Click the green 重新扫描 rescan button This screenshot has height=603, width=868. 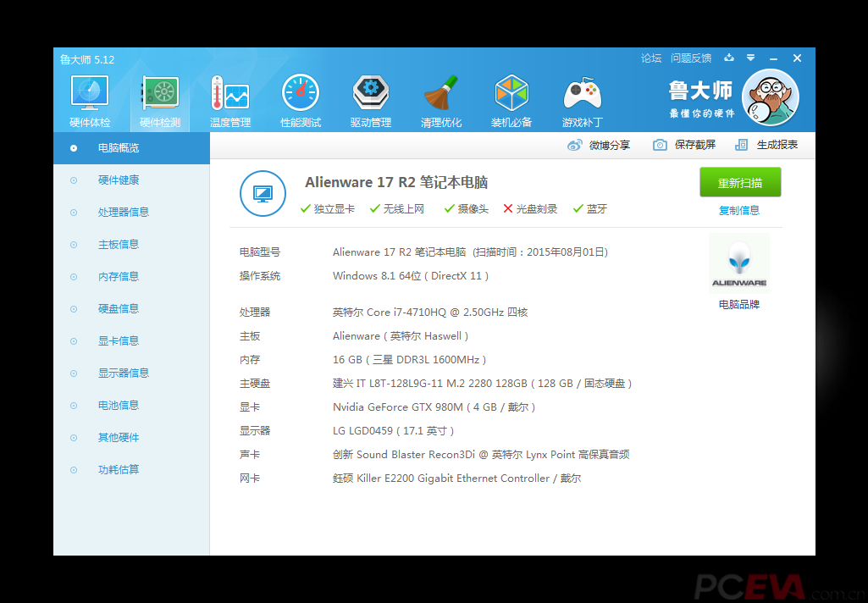tap(740, 182)
